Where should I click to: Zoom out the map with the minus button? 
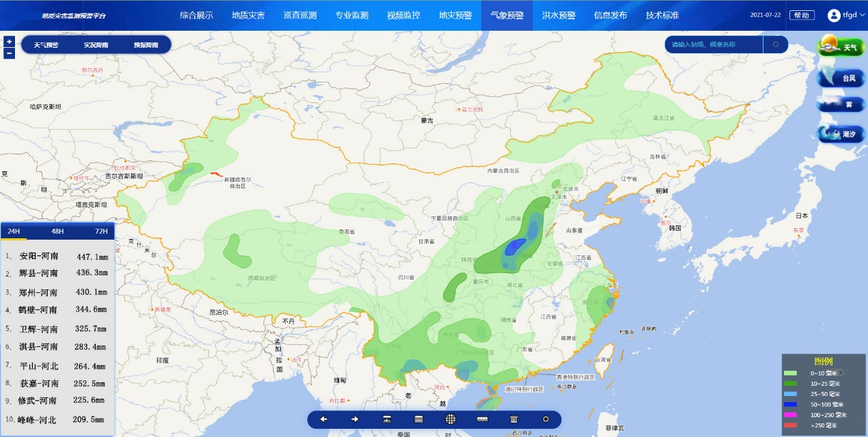point(9,53)
